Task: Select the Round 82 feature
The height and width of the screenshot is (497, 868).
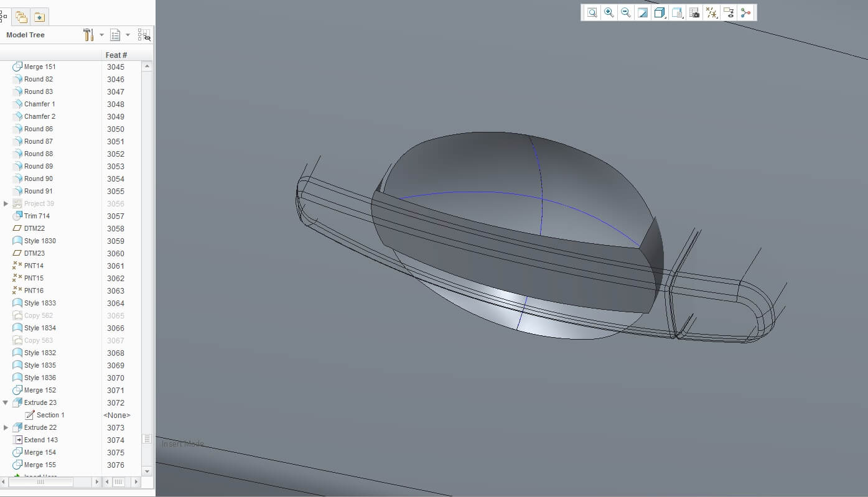Action: pos(39,79)
